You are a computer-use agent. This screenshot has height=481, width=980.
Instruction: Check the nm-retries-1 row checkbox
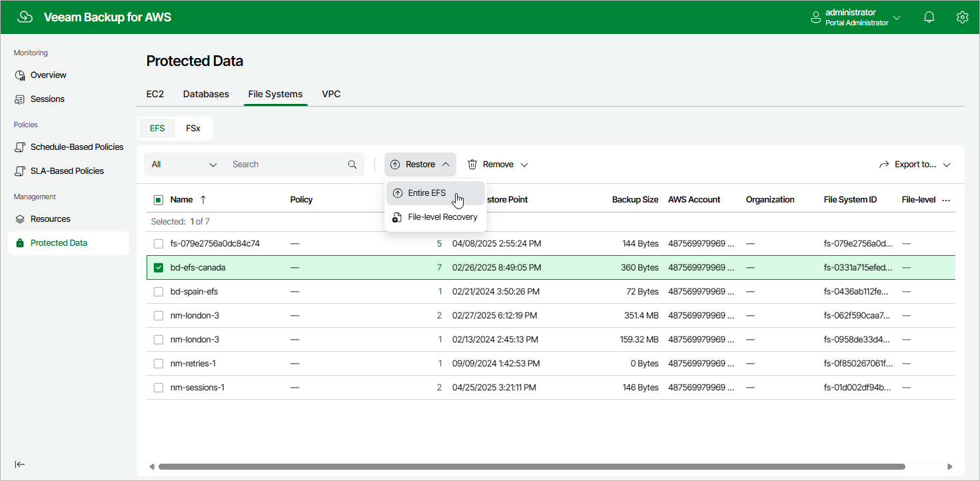click(159, 364)
